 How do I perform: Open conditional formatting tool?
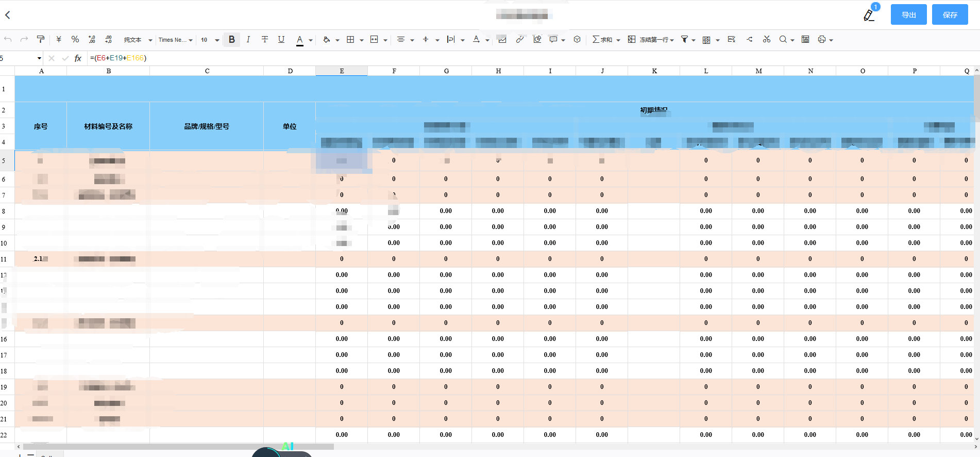click(x=707, y=40)
